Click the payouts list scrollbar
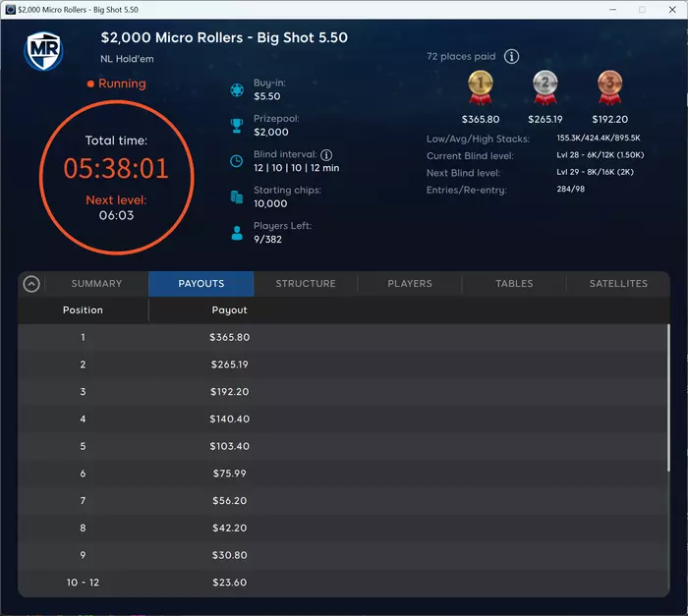The height and width of the screenshot is (616, 688). tap(668, 398)
